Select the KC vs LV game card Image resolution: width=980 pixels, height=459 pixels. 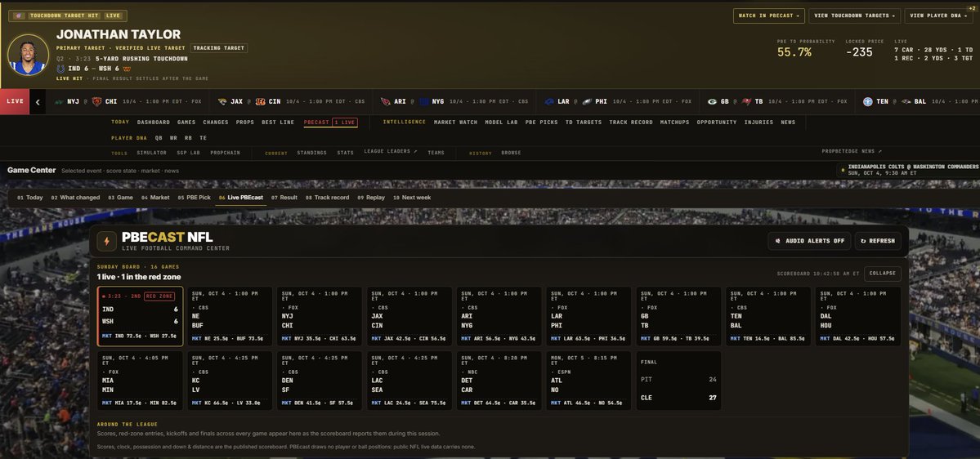pyautogui.click(x=230, y=381)
